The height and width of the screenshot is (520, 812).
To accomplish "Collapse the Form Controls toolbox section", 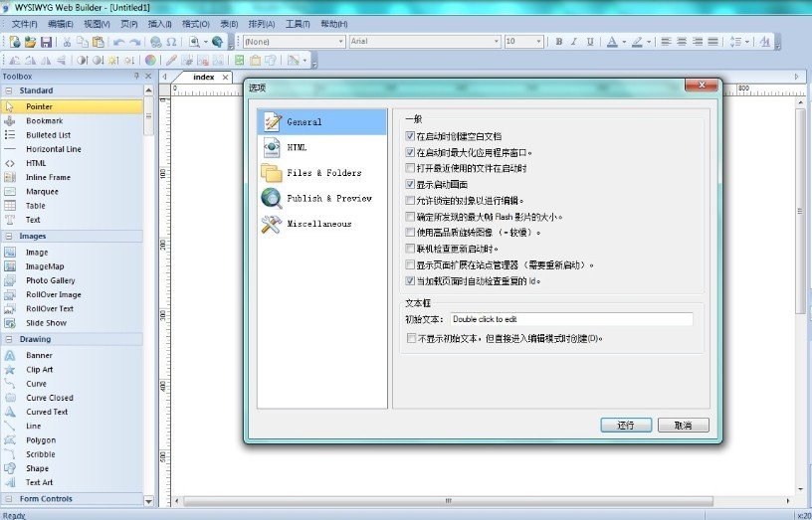I will click(9, 499).
